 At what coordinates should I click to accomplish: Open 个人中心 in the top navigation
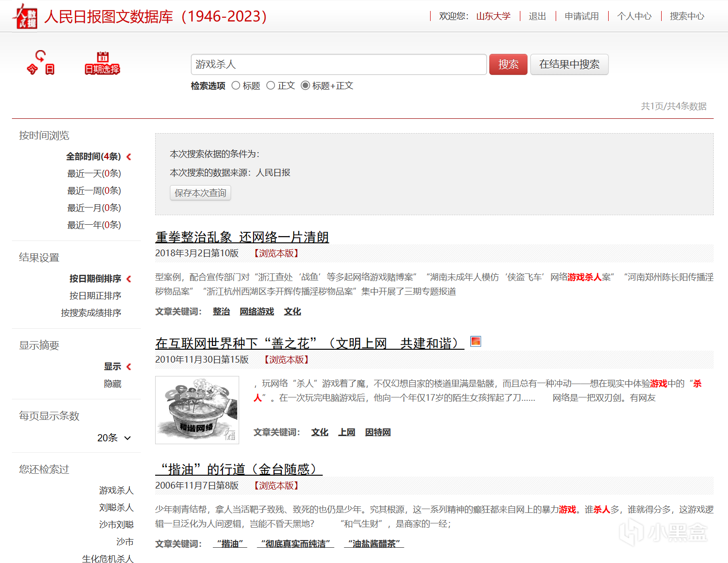(x=634, y=16)
